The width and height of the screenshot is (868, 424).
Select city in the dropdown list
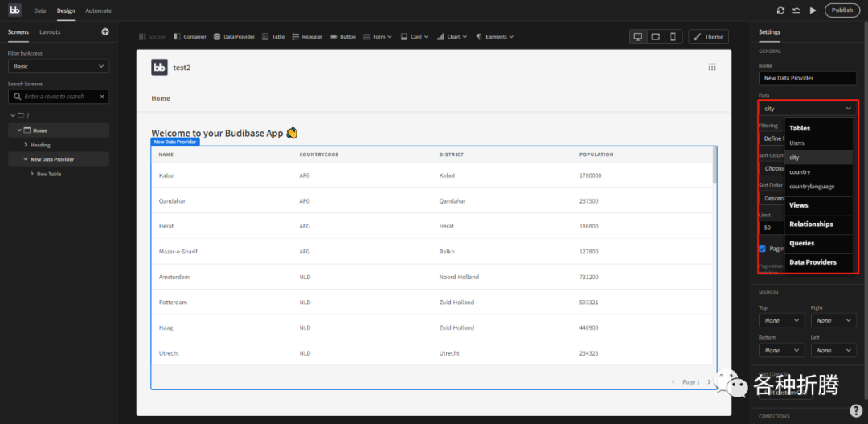[819, 158]
